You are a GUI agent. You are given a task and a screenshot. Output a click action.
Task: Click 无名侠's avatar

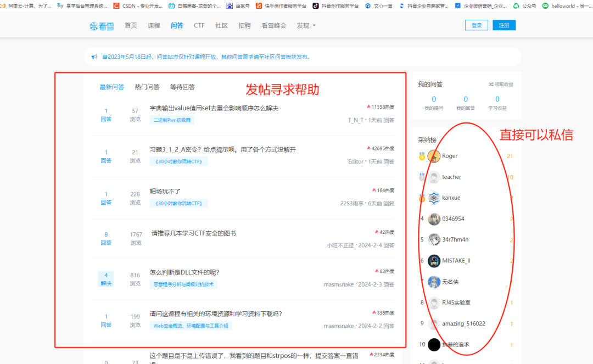[x=434, y=282]
